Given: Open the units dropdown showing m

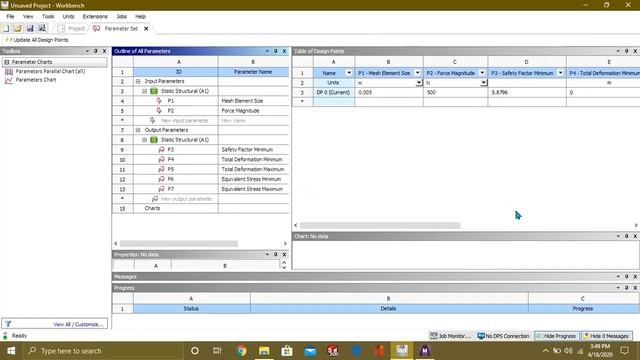Looking at the screenshot, I should [419, 83].
